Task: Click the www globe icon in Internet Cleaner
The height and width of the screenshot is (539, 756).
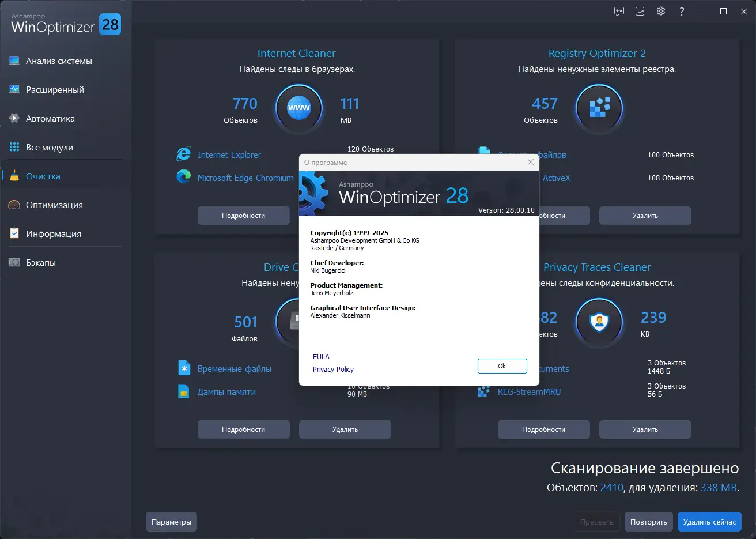Action: click(x=298, y=108)
